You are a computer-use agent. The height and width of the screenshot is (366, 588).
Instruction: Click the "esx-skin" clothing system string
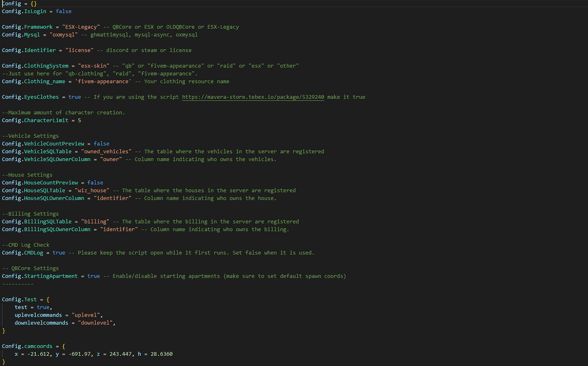(97, 66)
